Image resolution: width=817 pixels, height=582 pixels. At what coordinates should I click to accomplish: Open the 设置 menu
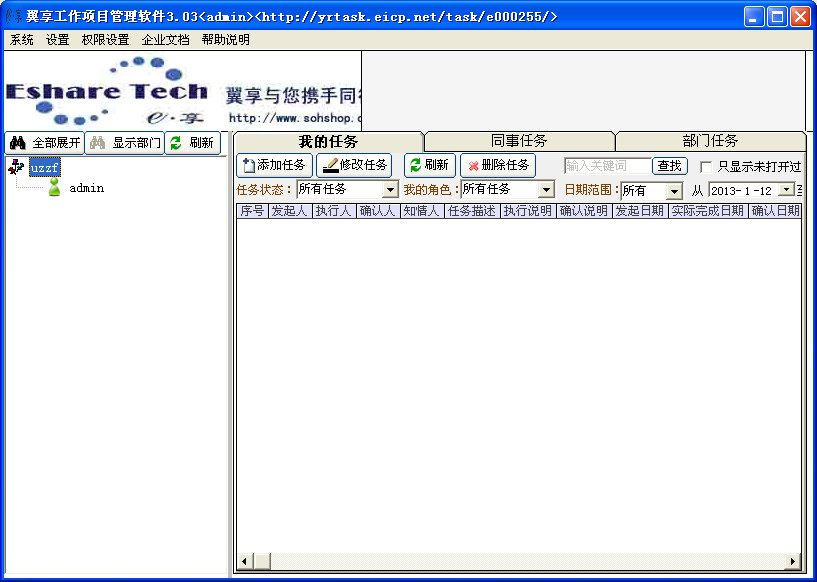(57, 40)
